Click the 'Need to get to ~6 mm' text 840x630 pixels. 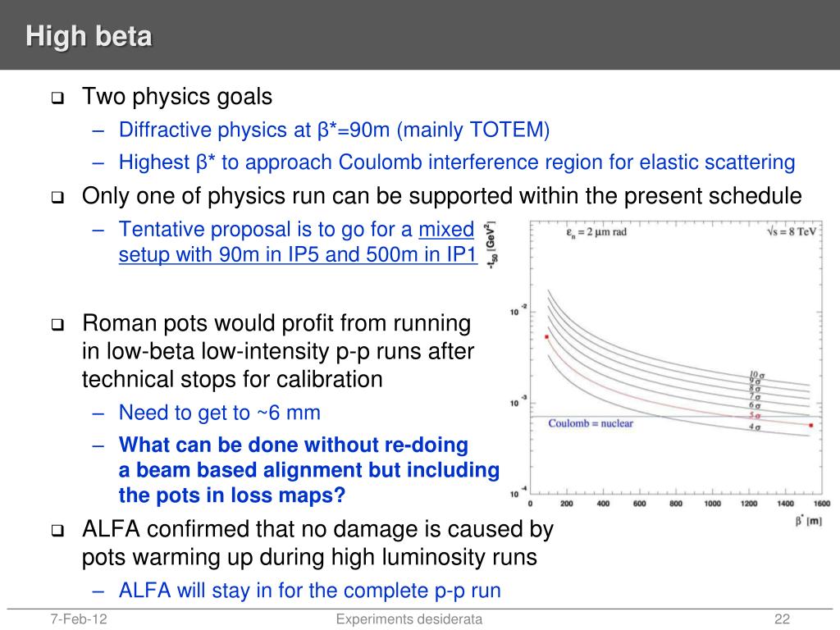pos(220,413)
